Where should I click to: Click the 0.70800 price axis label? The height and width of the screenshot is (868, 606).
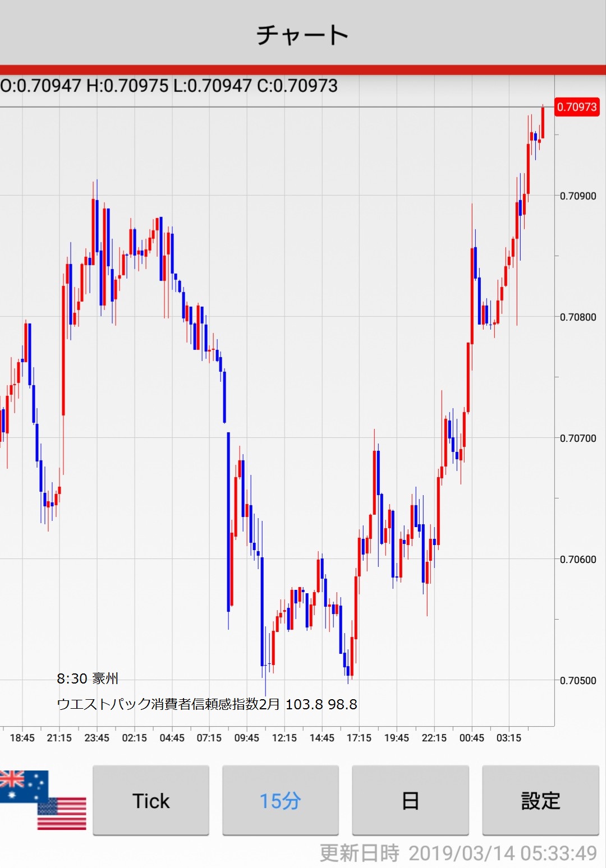578,317
